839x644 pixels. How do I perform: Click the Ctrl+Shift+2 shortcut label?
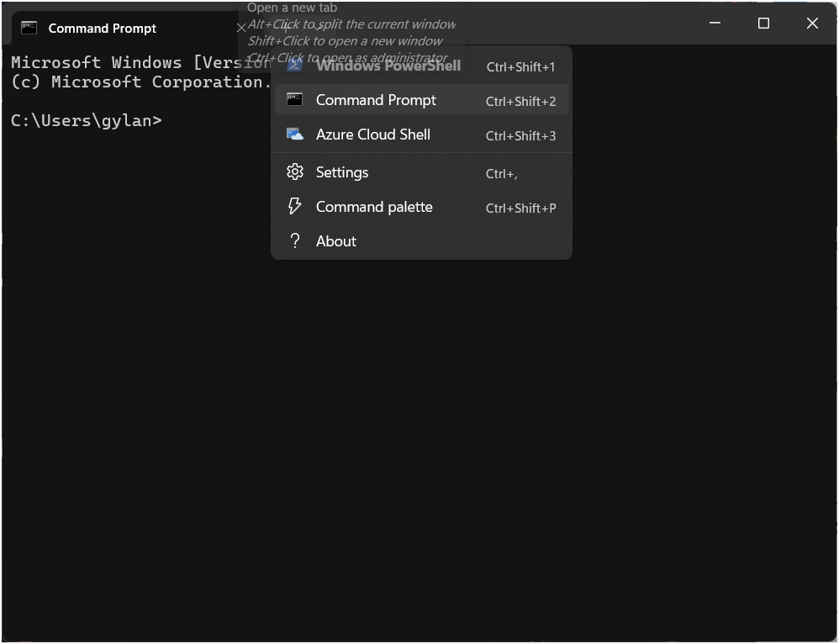[520, 102]
